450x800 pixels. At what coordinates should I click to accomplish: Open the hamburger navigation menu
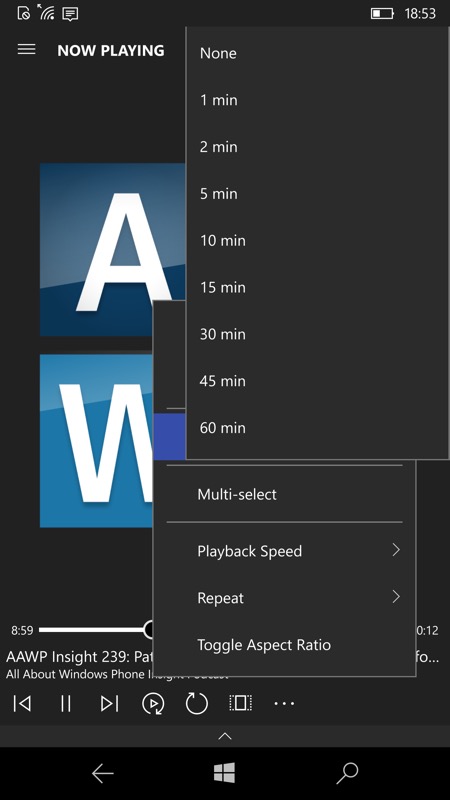pos(27,49)
